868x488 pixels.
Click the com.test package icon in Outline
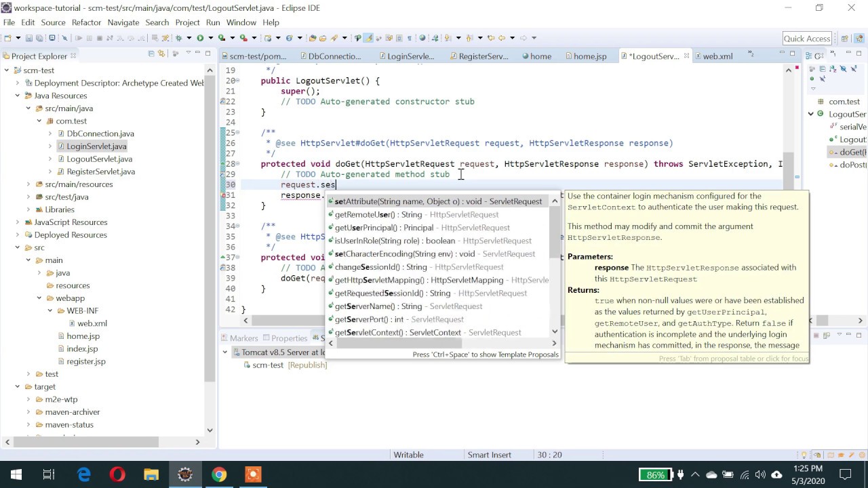pos(822,101)
